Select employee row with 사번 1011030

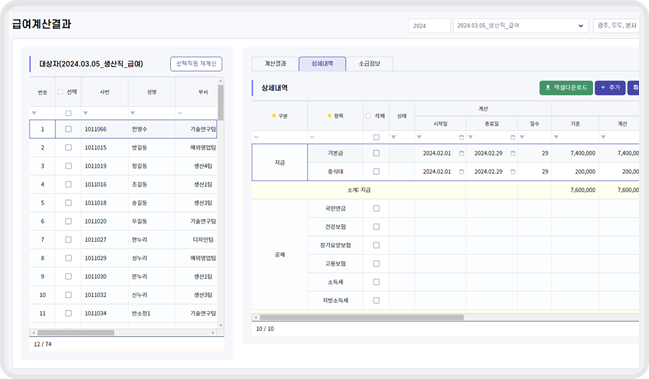point(123,276)
